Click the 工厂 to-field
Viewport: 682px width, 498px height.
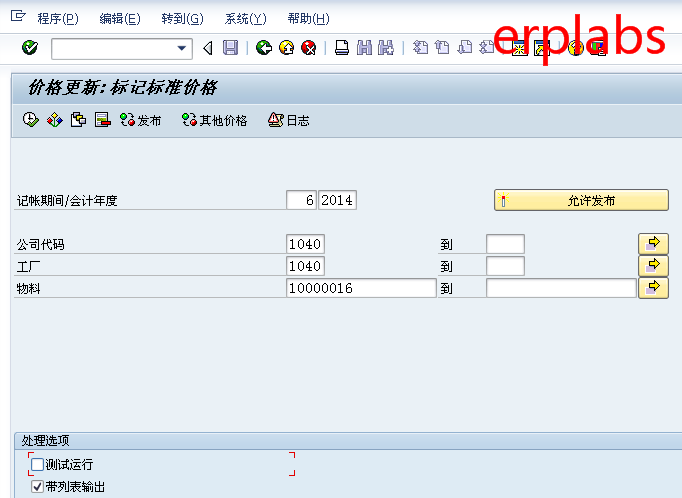tap(505, 266)
